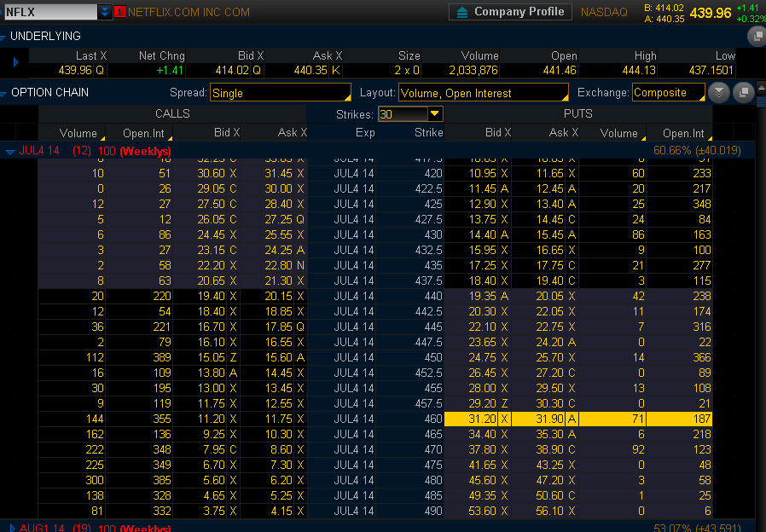
Task: Collapse the UNDERLYING section
Action: click(5, 37)
